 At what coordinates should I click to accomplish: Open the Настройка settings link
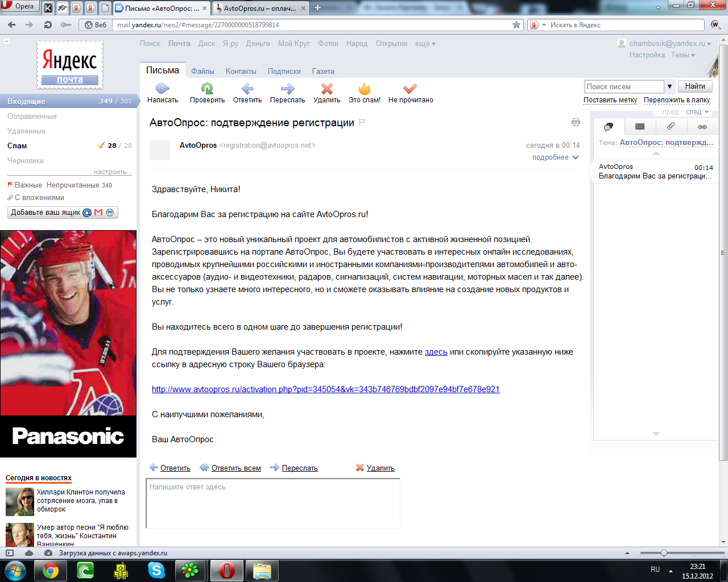pyautogui.click(x=647, y=55)
